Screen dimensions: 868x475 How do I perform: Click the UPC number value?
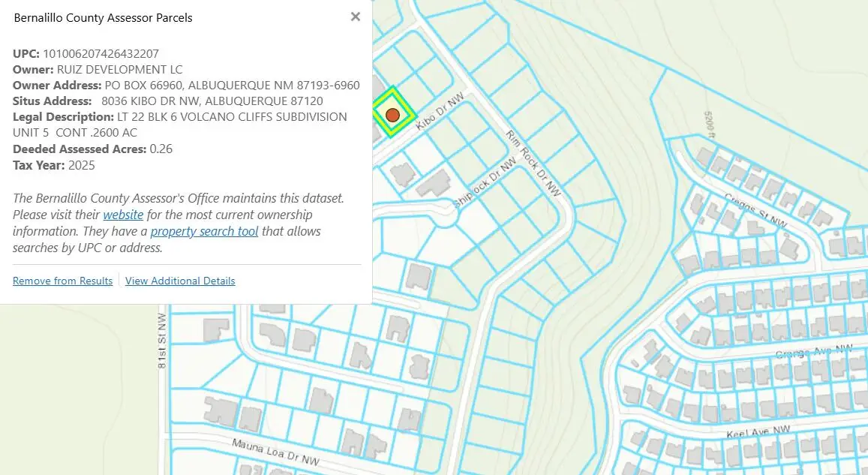[101, 53]
